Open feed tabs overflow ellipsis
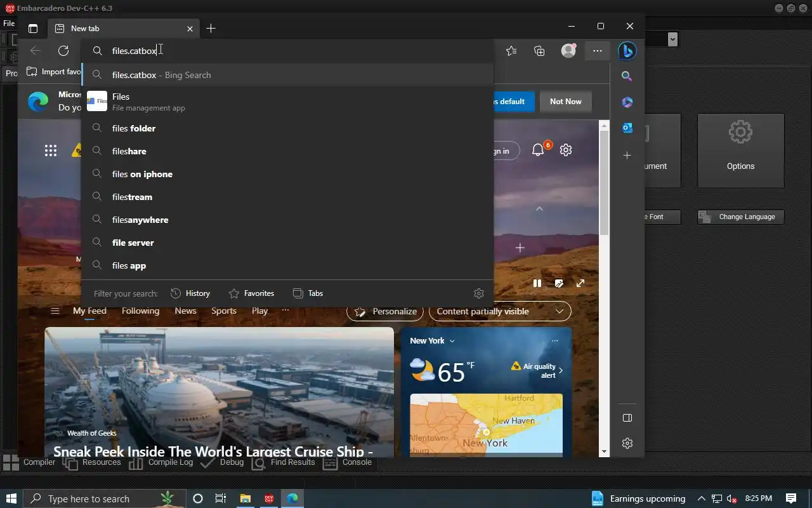The width and height of the screenshot is (812, 508). (285, 311)
